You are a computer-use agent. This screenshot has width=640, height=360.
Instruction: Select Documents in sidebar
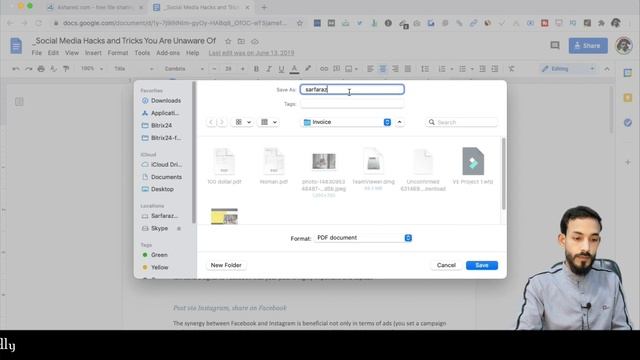[162, 177]
